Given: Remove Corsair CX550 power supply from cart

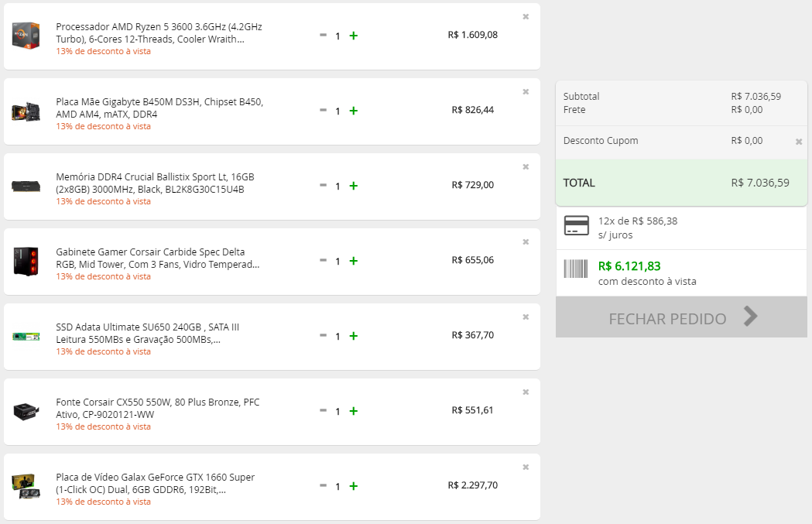Looking at the screenshot, I should click(x=526, y=392).
